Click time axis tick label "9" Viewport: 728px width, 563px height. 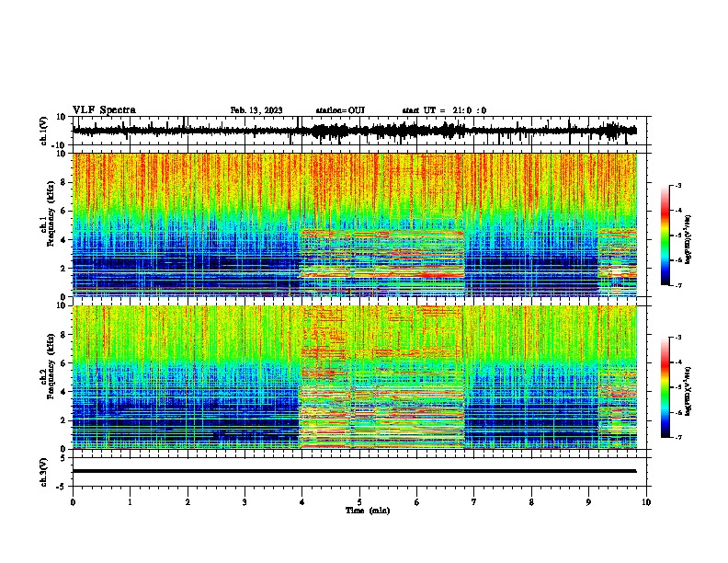coord(588,502)
